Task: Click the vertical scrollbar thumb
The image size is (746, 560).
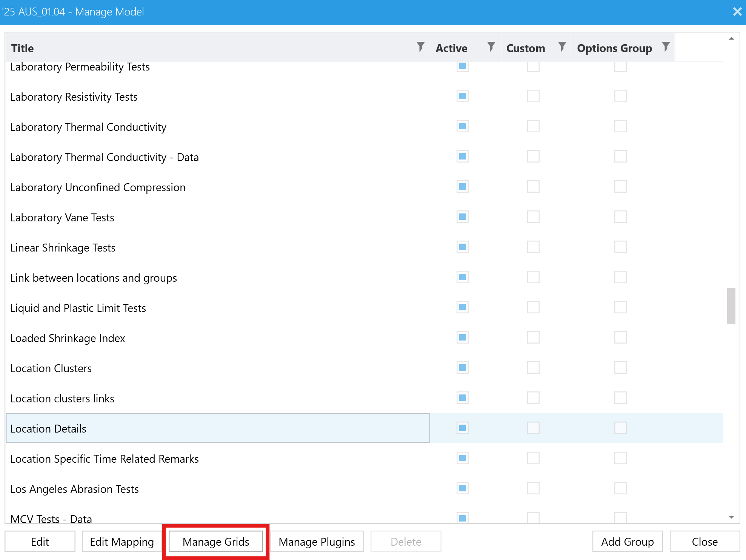Action: click(x=731, y=306)
